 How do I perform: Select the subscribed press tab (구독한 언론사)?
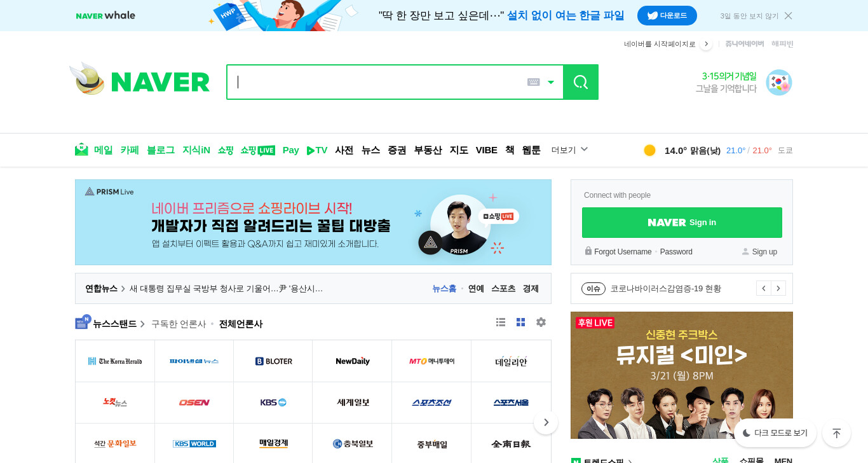[179, 324]
